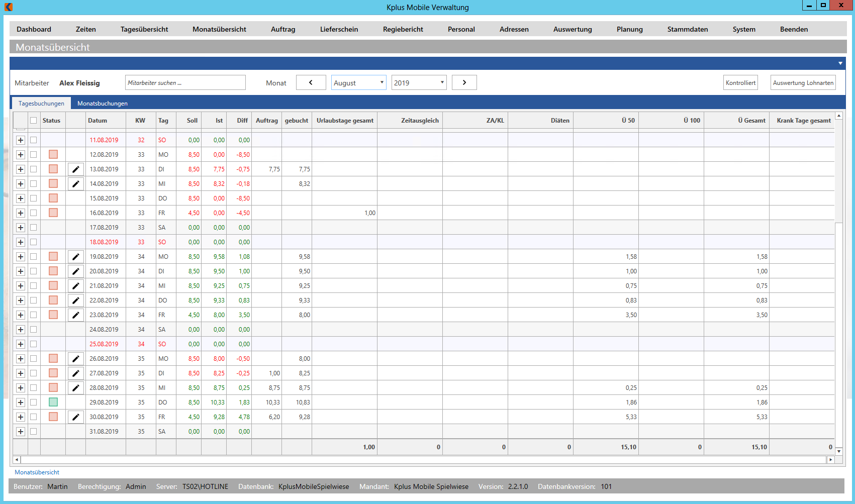This screenshot has width=855, height=504.
Task: Check the checkbox for 18.08.2019 row
Action: (x=34, y=242)
